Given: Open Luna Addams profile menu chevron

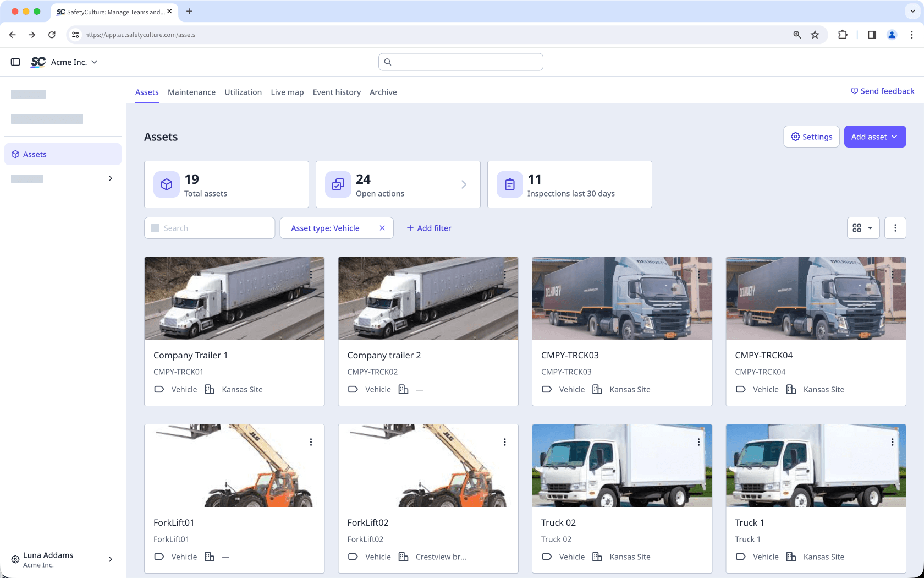Looking at the screenshot, I should tap(111, 559).
